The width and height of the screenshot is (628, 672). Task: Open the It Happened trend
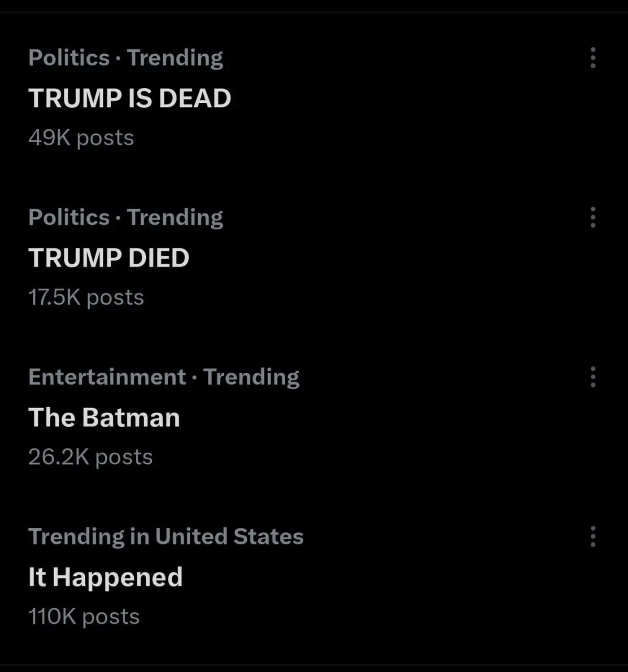(x=105, y=577)
